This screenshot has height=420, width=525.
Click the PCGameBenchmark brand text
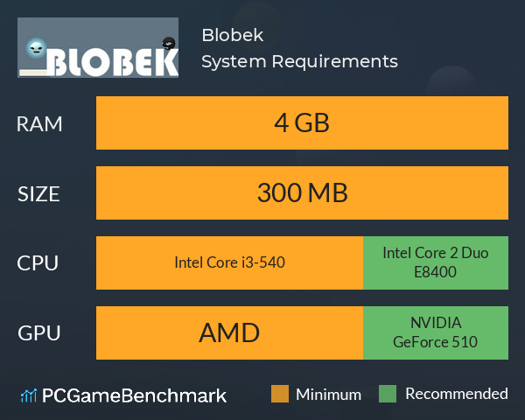coord(134,395)
